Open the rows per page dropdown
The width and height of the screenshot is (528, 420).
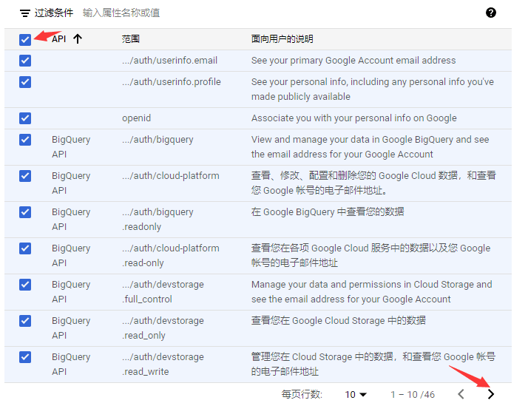pos(356,394)
